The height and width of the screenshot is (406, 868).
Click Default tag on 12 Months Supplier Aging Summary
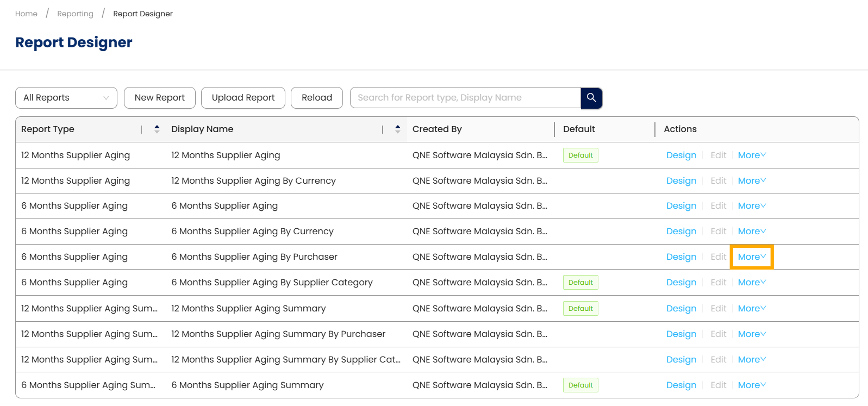tap(580, 308)
